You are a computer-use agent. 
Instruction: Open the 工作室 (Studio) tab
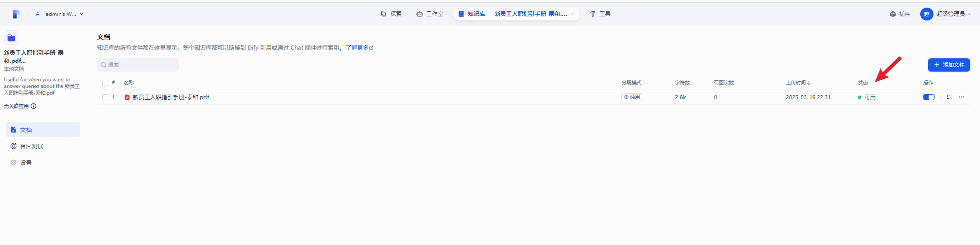(430, 14)
